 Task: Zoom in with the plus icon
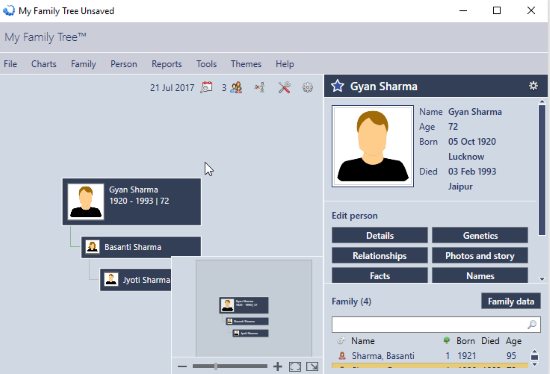277,367
